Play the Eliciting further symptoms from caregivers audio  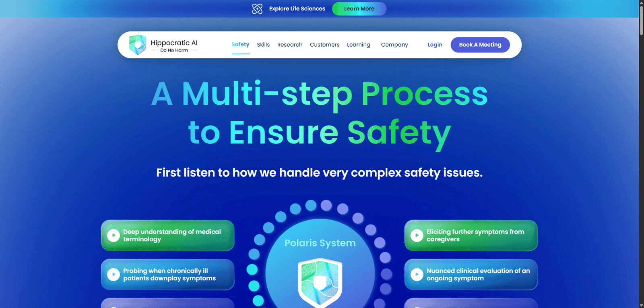[417, 236]
